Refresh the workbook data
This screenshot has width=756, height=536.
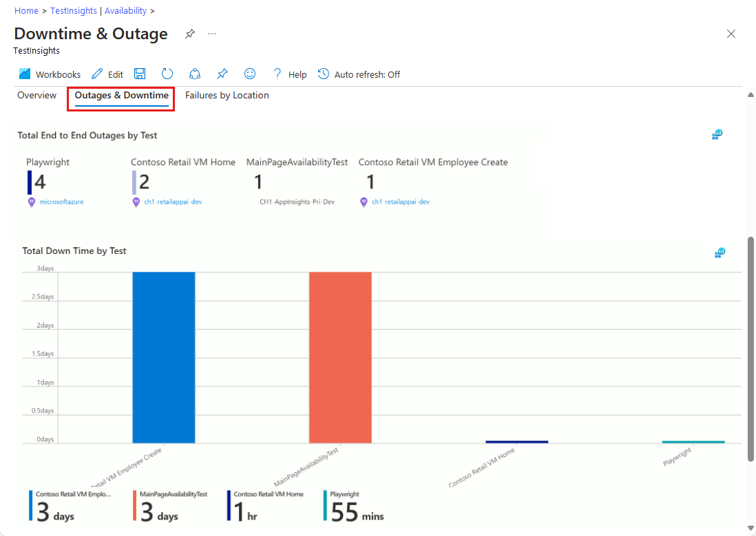pos(167,74)
